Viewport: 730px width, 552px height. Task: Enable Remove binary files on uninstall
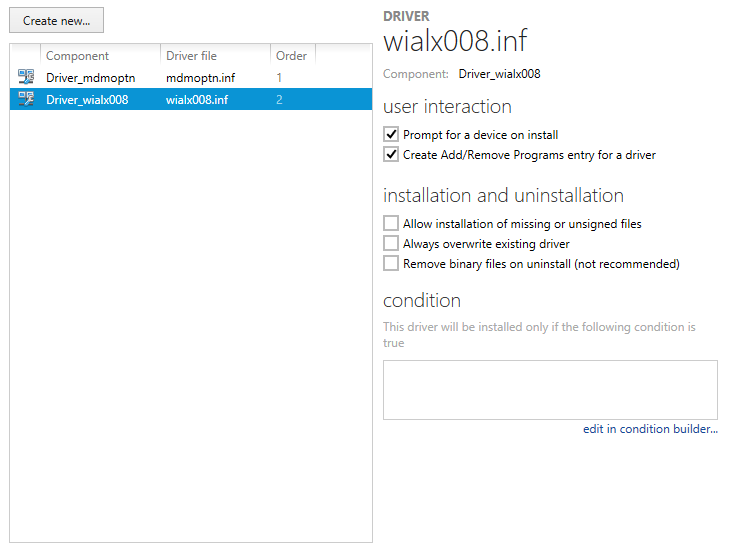coord(391,264)
